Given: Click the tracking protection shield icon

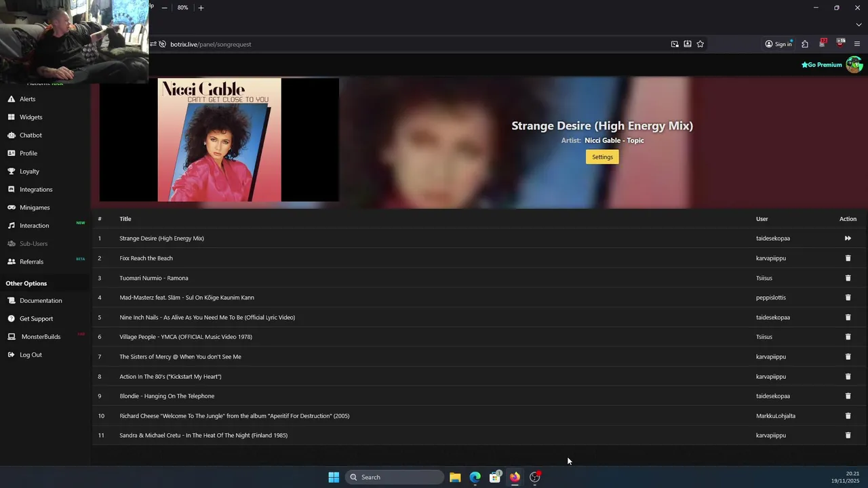Looking at the screenshot, I should [x=162, y=44].
